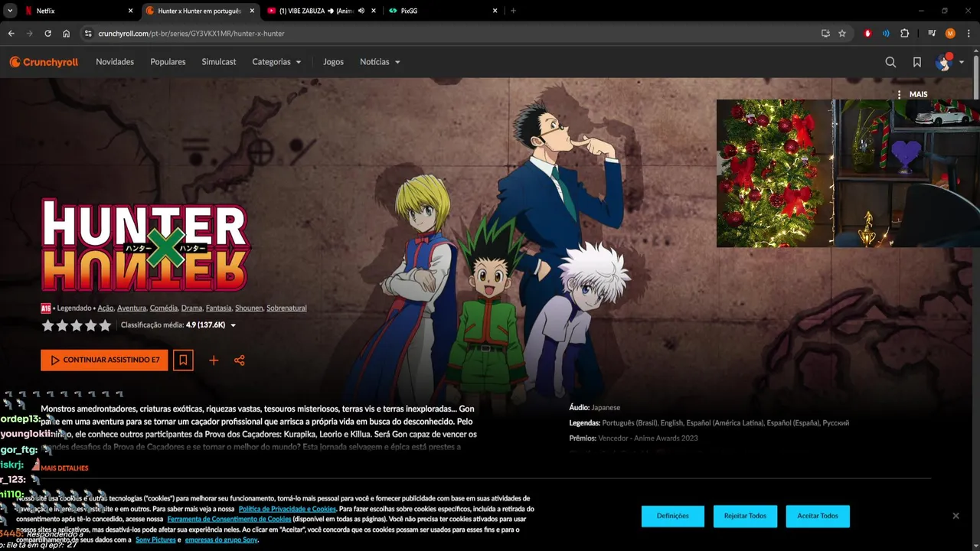Viewport: 980px width, 551px height.
Task: Open the Chrome three-dot menu
Action: click(x=969, y=34)
